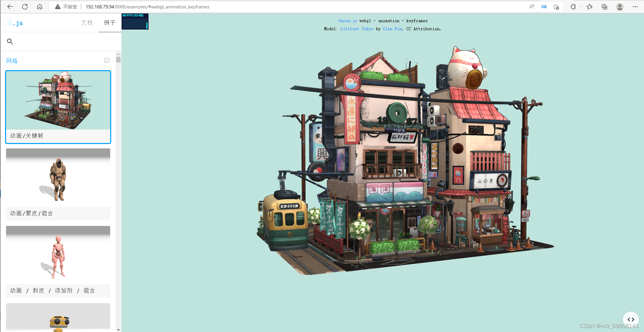Image resolution: width=644 pixels, height=332 pixels.
Task: Click the search magnifier icon in the sidebar
Action: point(10,41)
